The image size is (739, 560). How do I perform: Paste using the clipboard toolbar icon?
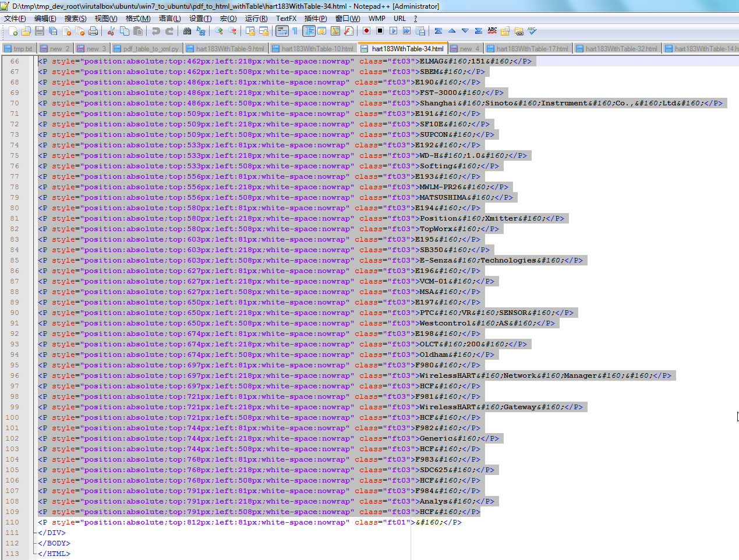[x=138, y=31]
